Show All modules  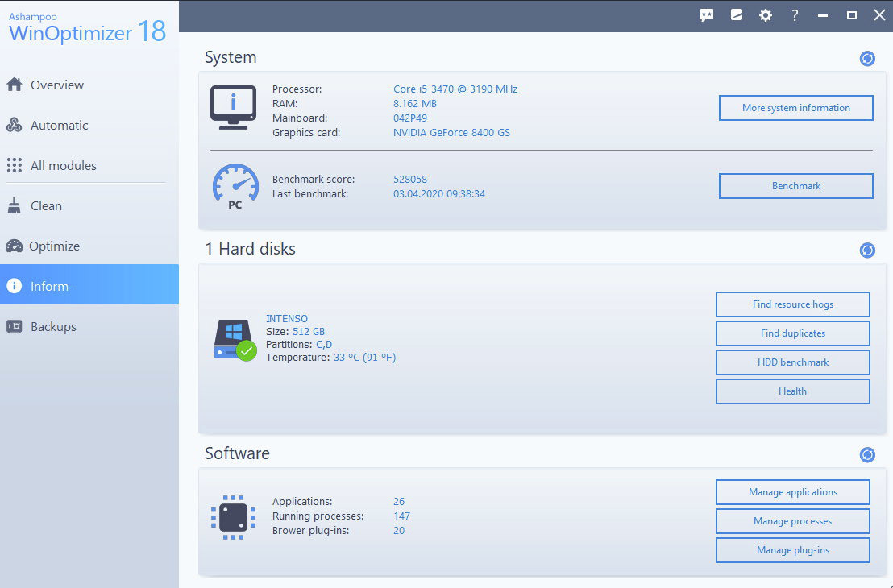tap(89, 166)
